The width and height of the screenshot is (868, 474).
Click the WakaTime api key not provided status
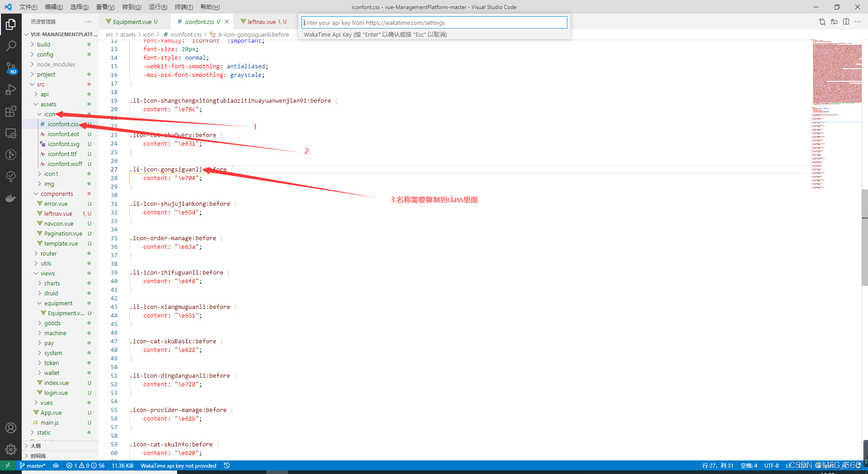[179, 465]
